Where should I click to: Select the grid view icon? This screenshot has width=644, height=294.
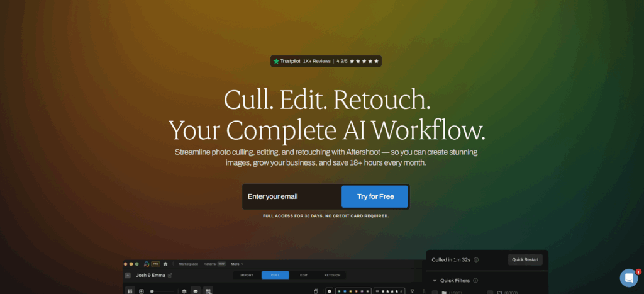click(130, 291)
